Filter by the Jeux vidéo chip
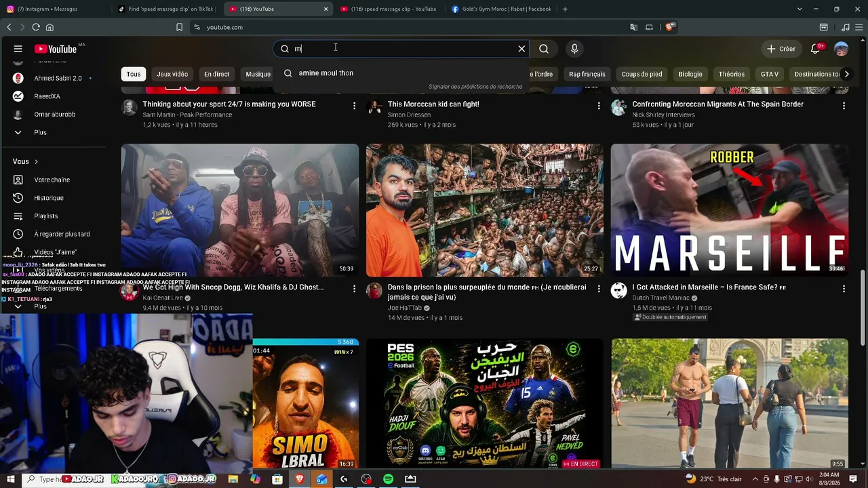Screen dimensions: 868x488 click(172, 74)
